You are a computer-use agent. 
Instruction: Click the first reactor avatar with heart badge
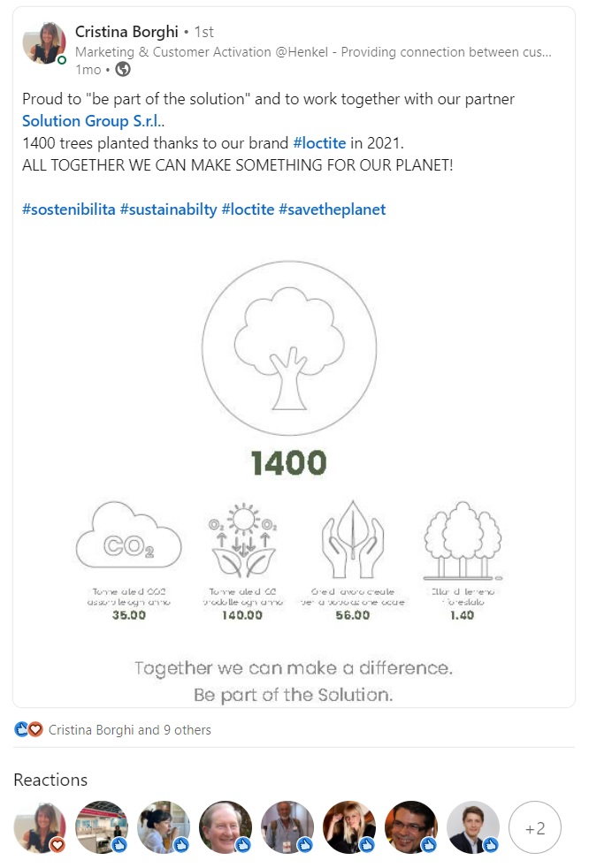click(40, 827)
